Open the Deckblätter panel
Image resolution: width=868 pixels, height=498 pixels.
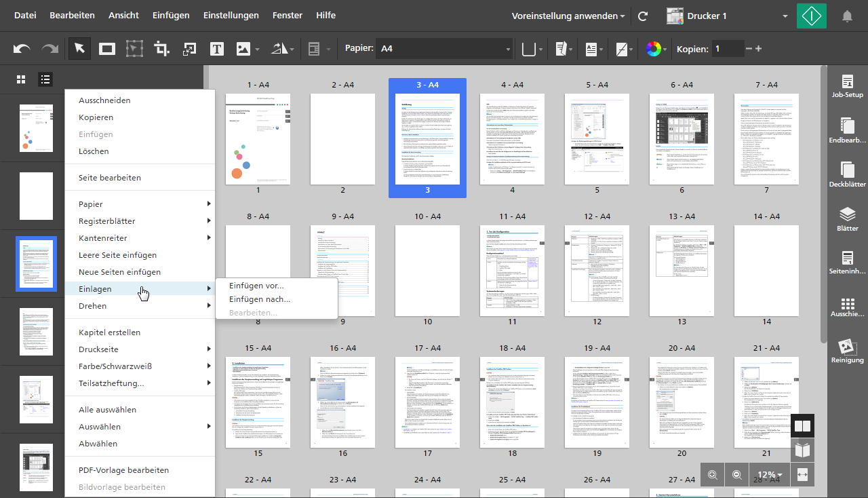click(x=847, y=174)
